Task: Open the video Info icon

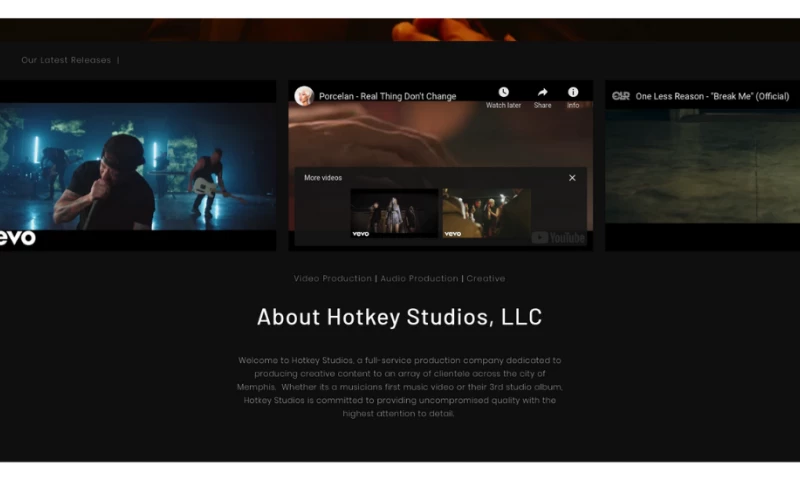Action: click(573, 93)
